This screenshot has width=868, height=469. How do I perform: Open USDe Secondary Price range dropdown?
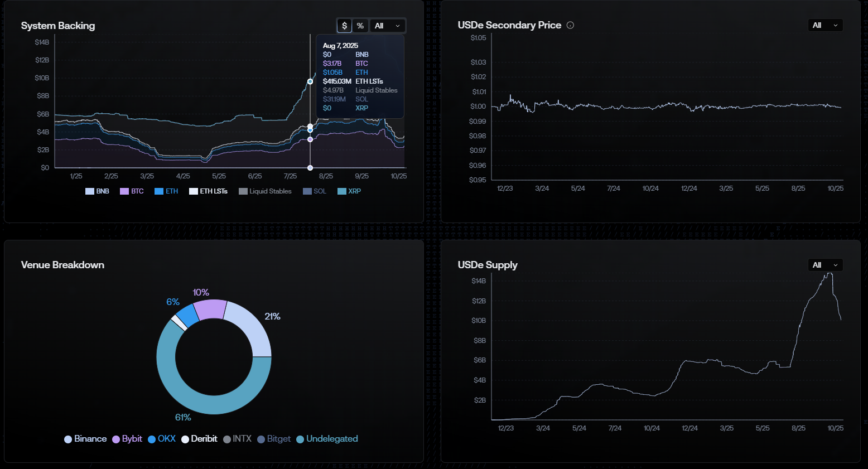[x=825, y=25]
